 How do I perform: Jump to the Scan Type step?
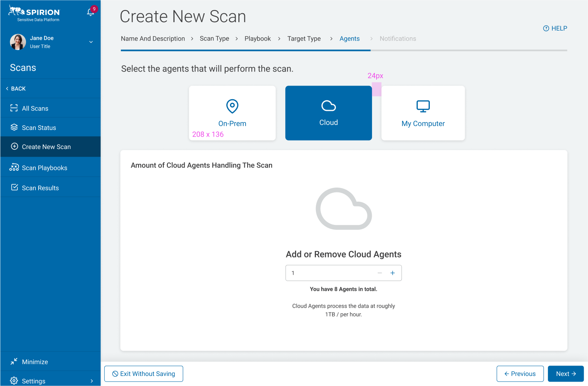coord(214,39)
